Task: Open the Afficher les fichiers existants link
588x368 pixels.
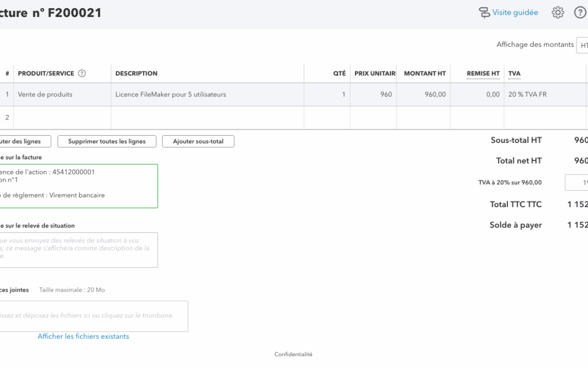Action: point(83,336)
